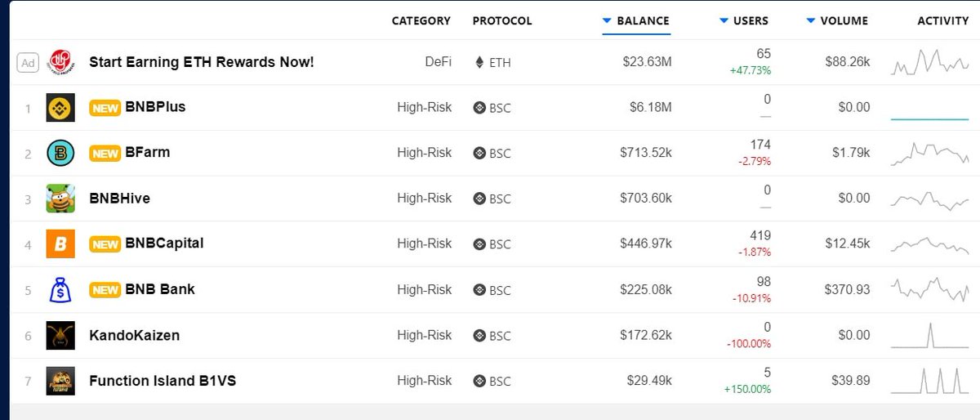Click the KandoKaizen spider icon

tap(60, 335)
